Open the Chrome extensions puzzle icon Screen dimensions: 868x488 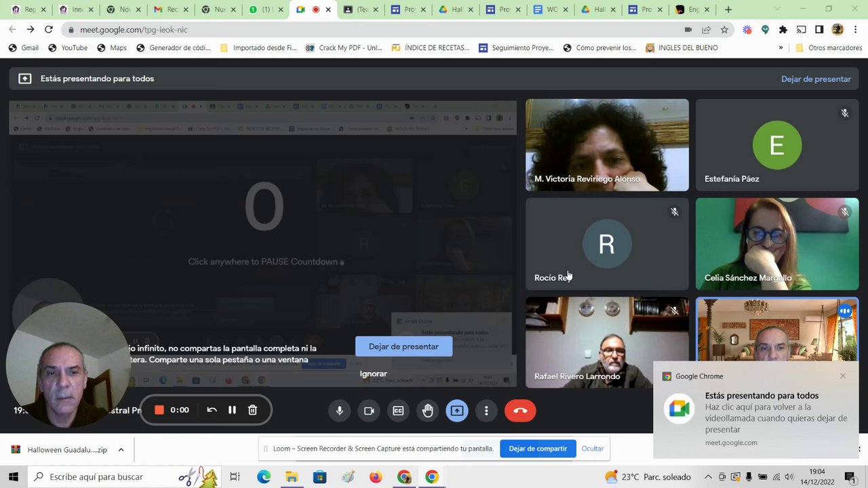click(783, 30)
